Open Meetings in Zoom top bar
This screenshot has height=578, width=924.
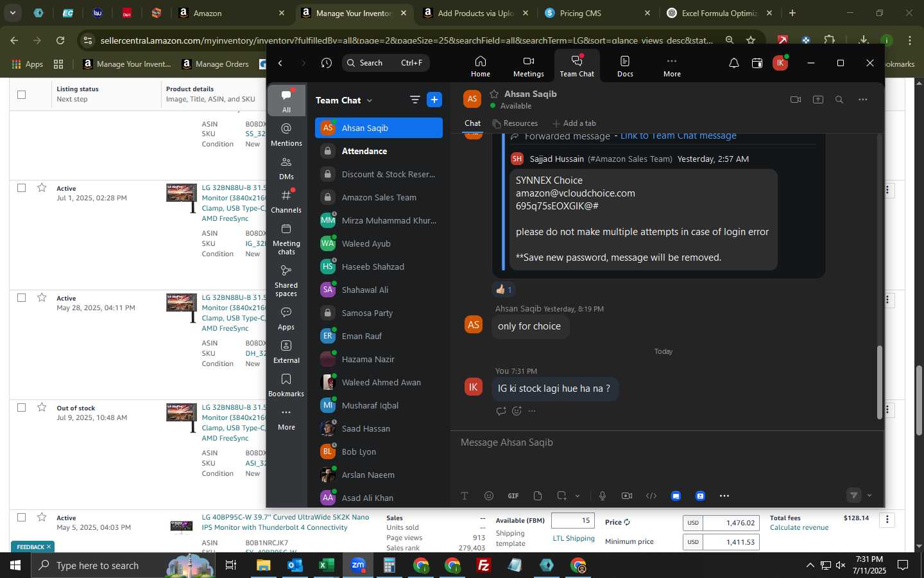point(529,66)
